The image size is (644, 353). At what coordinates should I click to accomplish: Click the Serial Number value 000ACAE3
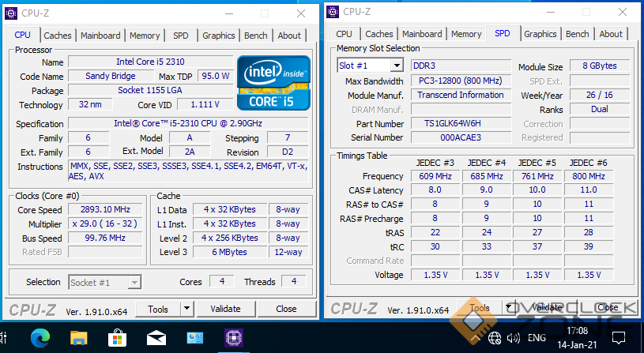(461, 137)
